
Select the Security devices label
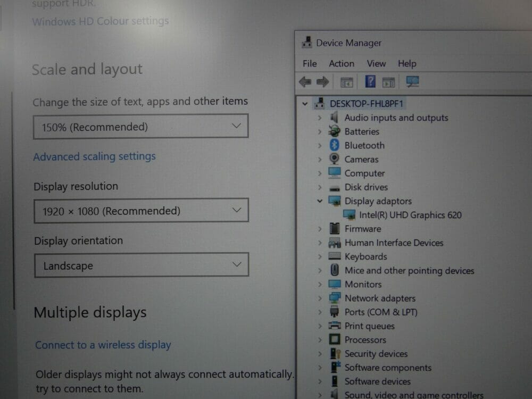tap(376, 354)
